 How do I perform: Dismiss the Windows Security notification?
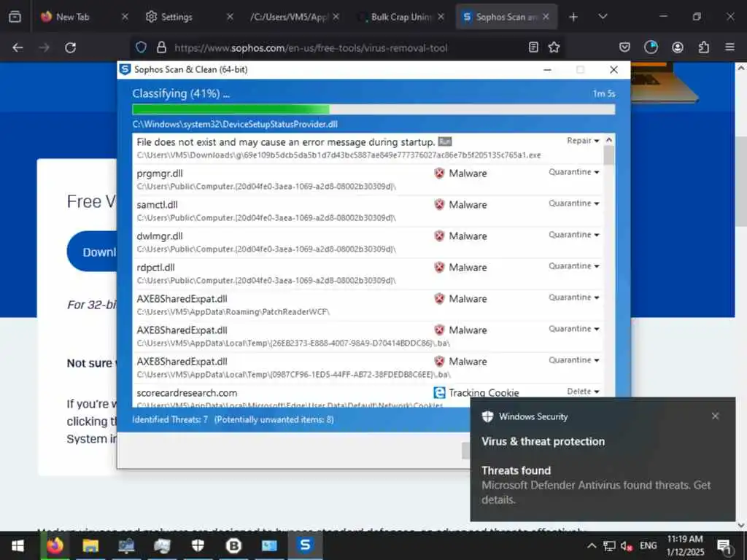pyautogui.click(x=715, y=416)
